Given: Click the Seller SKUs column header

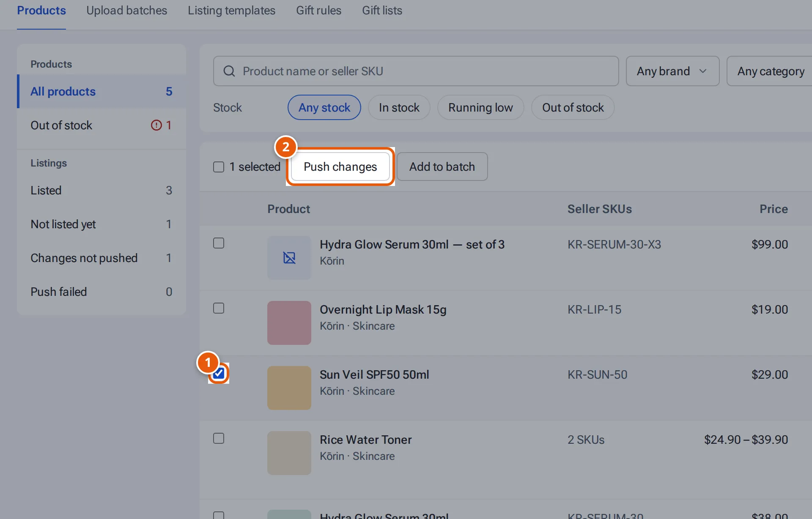Looking at the screenshot, I should 600,209.
